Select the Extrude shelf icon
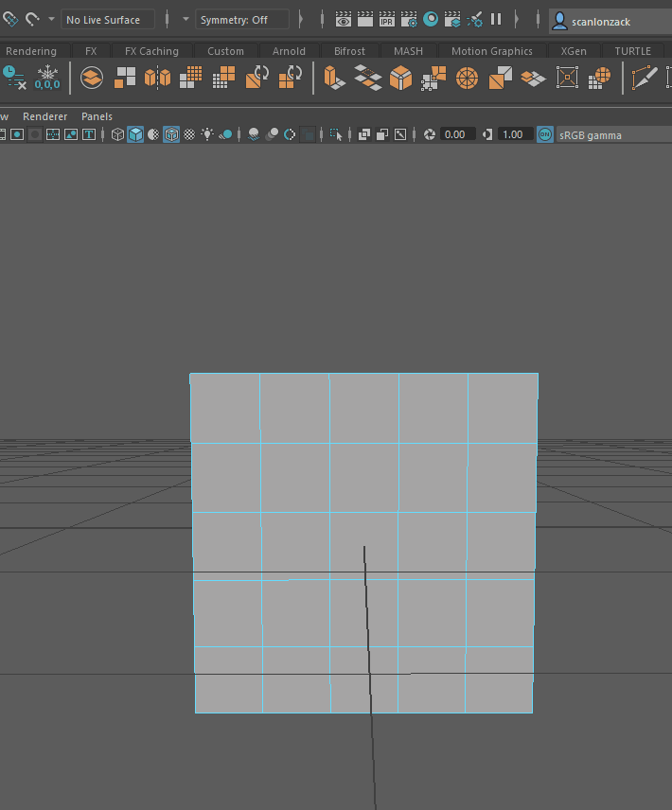Viewport: 672px width, 810px height. click(334, 78)
